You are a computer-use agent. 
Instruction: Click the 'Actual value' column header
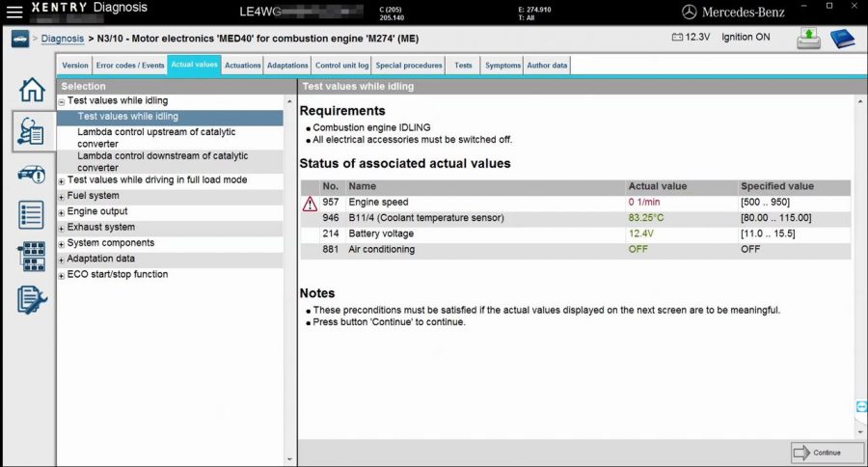pos(657,186)
